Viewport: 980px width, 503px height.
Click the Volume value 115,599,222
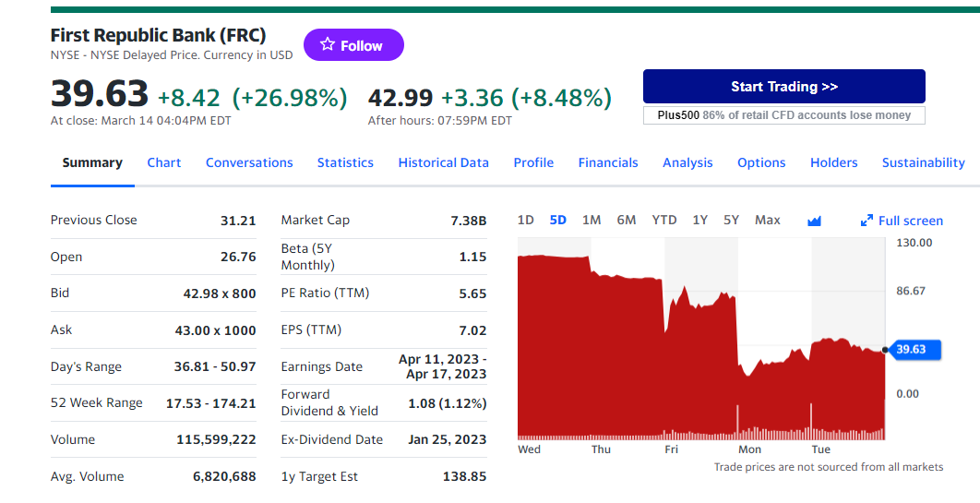click(x=216, y=440)
